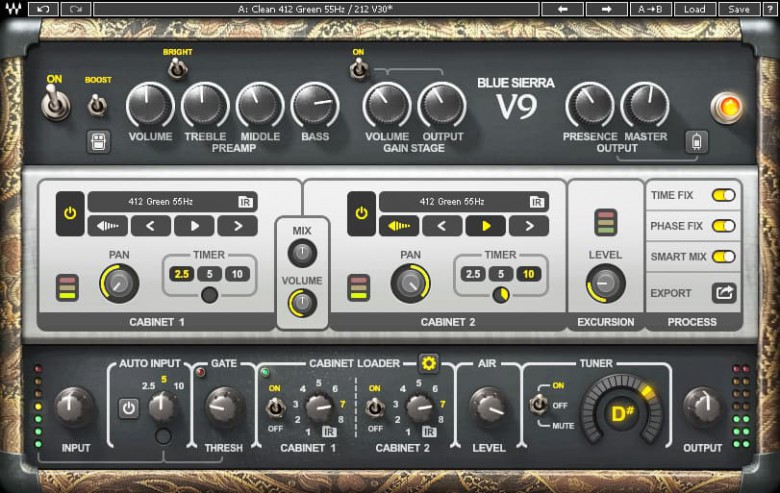Click Cabinet 2 waveform audition icon
The width and height of the screenshot is (780, 493).
click(399, 226)
